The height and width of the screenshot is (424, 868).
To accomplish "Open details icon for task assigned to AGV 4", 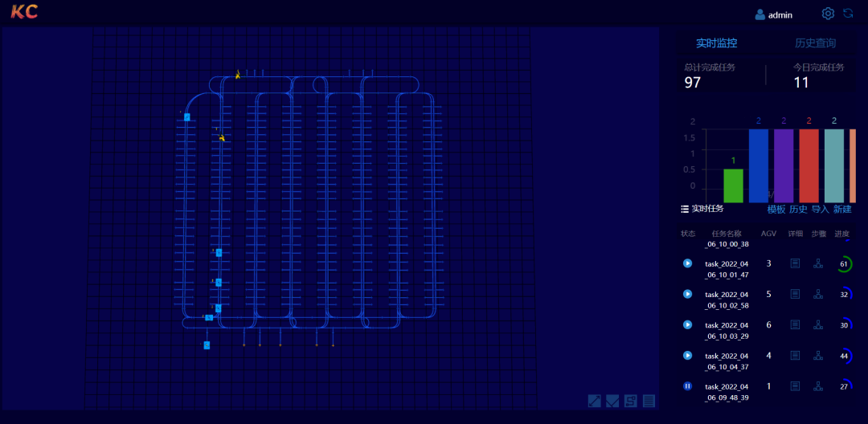I will [x=795, y=355].
